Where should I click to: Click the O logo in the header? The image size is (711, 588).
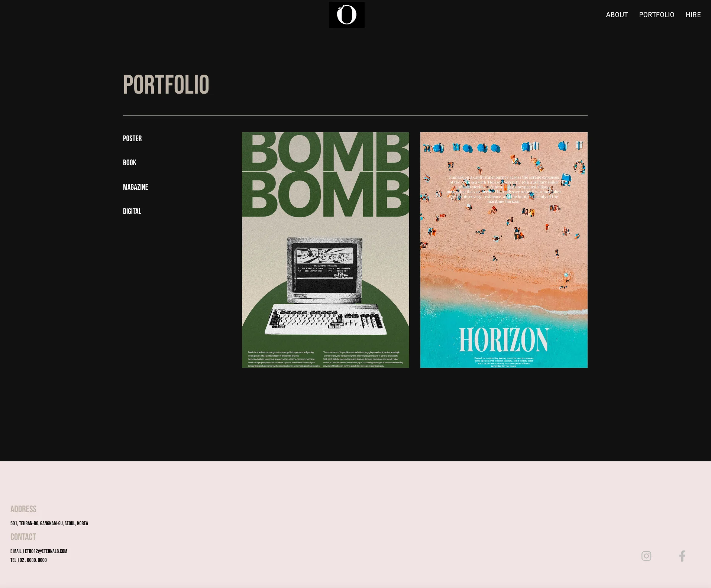click(346, 15)
